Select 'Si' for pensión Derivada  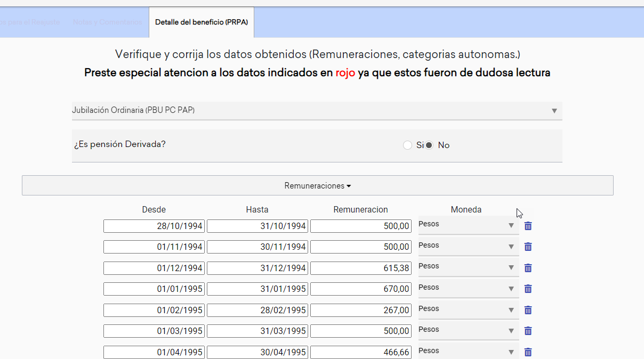coord(408,145)
